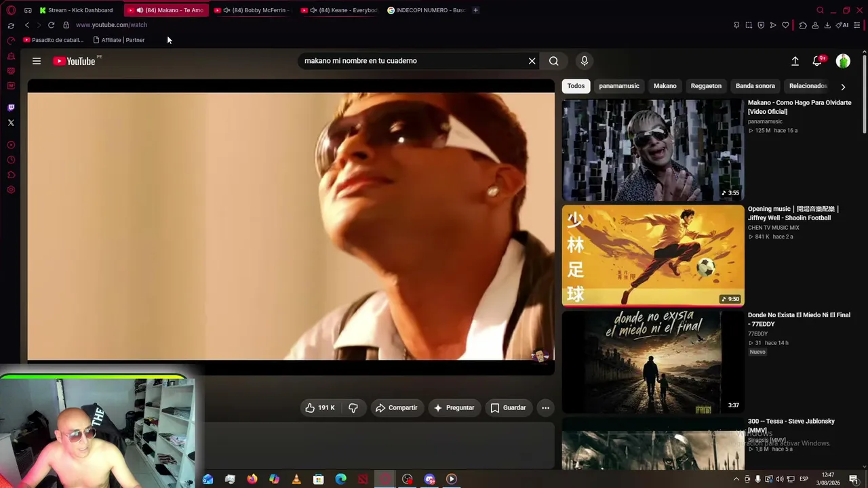The image size is (868, 488).
Task: Open the YouTube guide hamburger menu
Action: (37, 61)
